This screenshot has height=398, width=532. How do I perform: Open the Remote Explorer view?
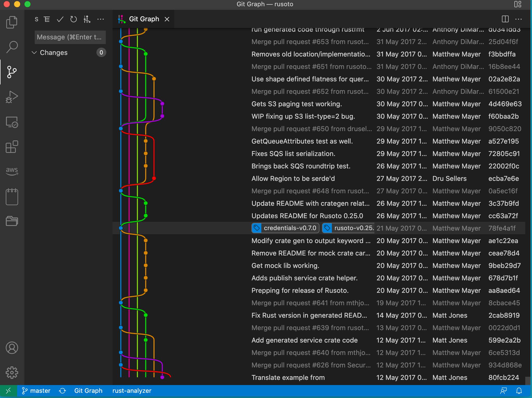[x=12, y=122]
